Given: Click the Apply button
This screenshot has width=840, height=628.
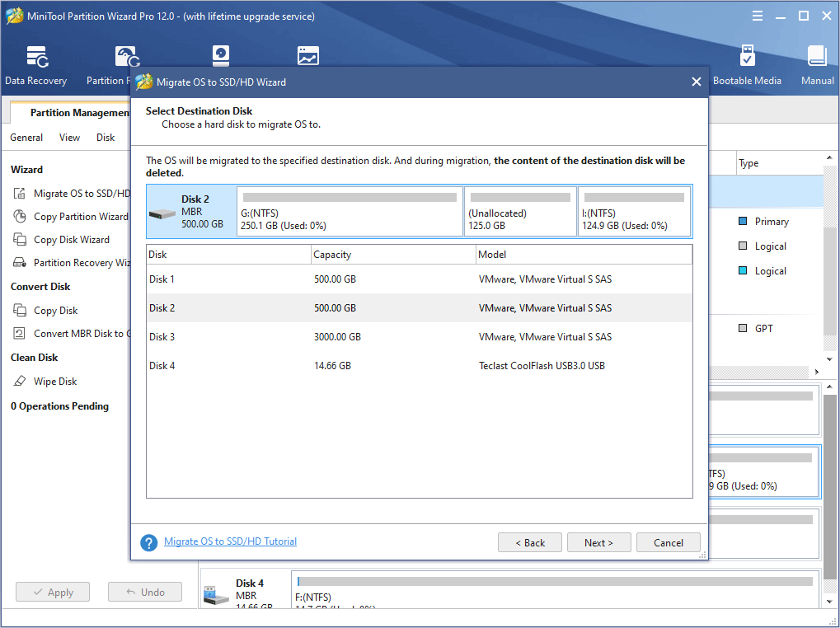Looking at the screenshot, I should pyautogui.click(x=53, y=592).
